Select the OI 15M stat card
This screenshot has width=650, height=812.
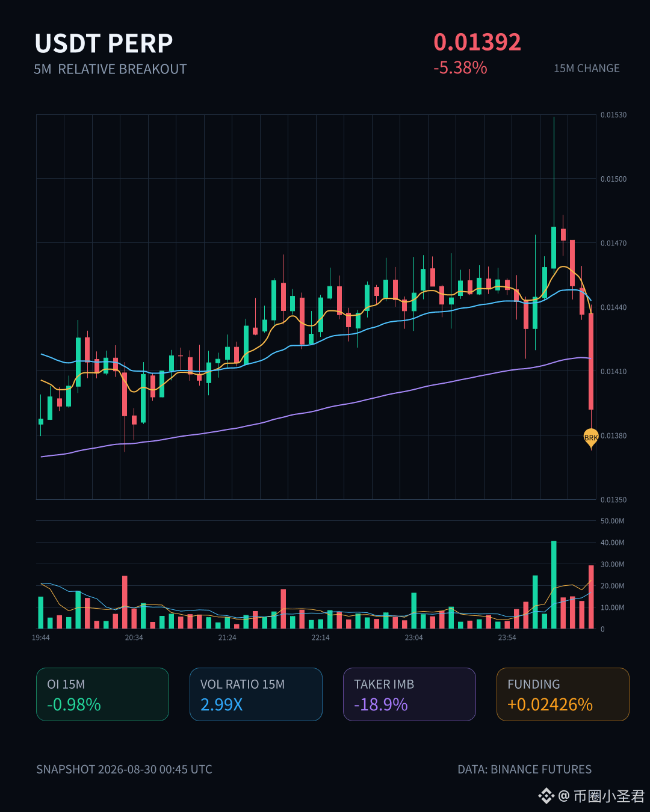coord(102,694)
